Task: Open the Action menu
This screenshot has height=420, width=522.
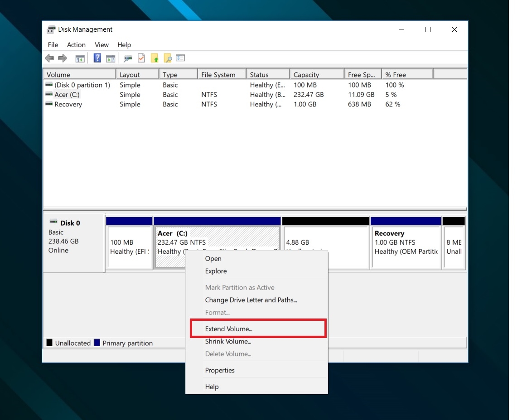Action: 76,45
